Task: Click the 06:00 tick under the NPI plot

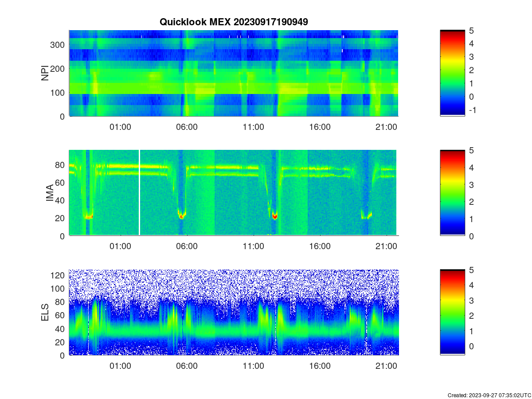Action: pos(187,127)
